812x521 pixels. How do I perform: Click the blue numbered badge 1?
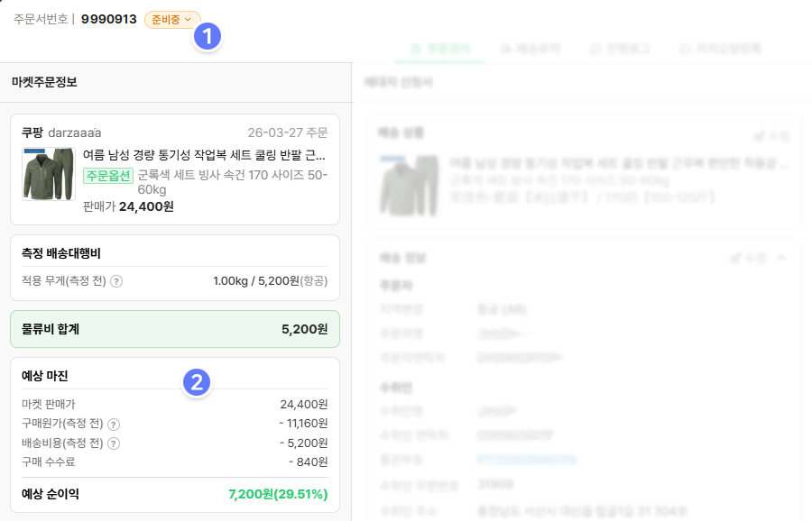coord(208,37)
